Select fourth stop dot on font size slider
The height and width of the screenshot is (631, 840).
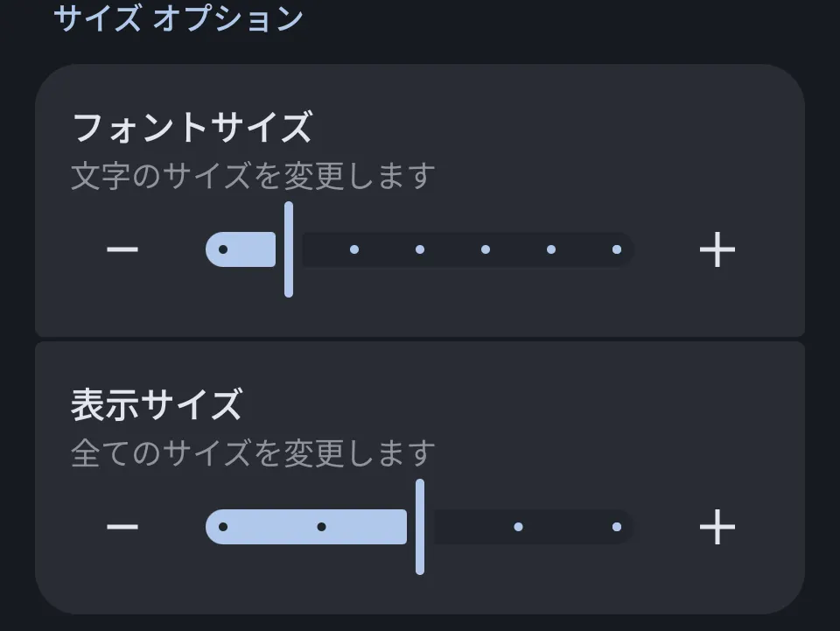click(420, 250)
